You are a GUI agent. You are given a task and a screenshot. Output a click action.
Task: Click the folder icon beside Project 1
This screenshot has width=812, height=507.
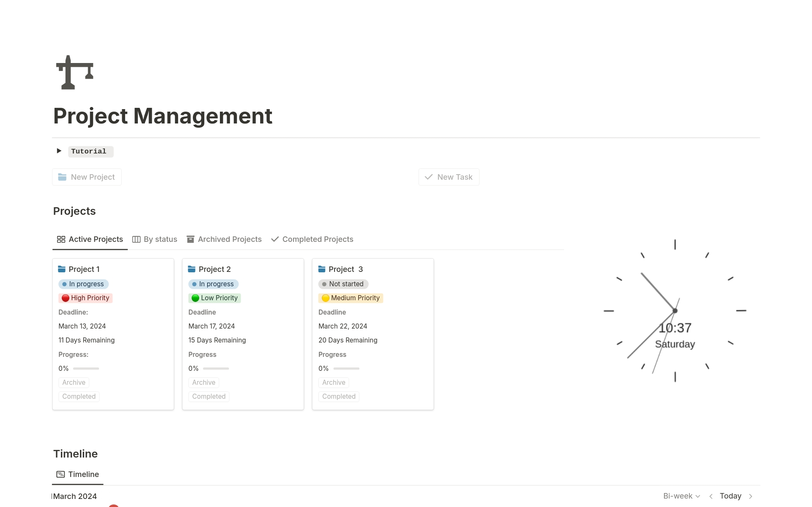point(62,269)
